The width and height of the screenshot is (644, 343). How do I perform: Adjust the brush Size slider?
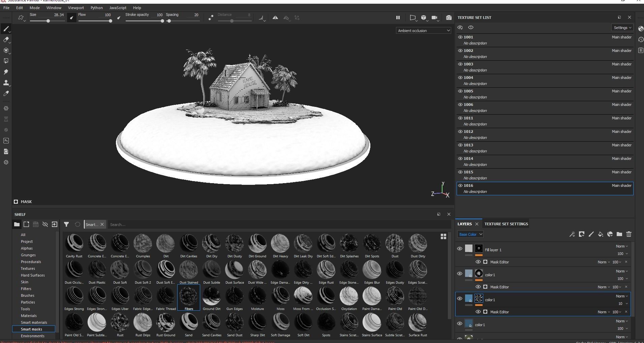pyautogui.click(x=47, y=21)
